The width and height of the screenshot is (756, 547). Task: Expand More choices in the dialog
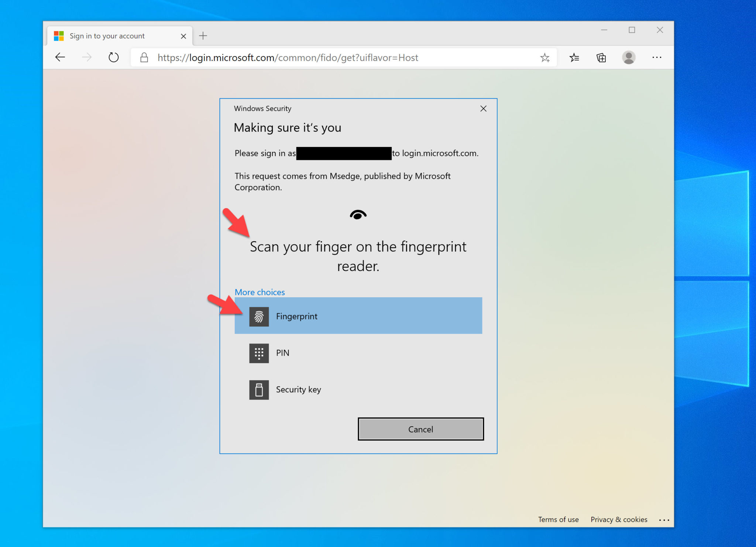coord(260,292)
